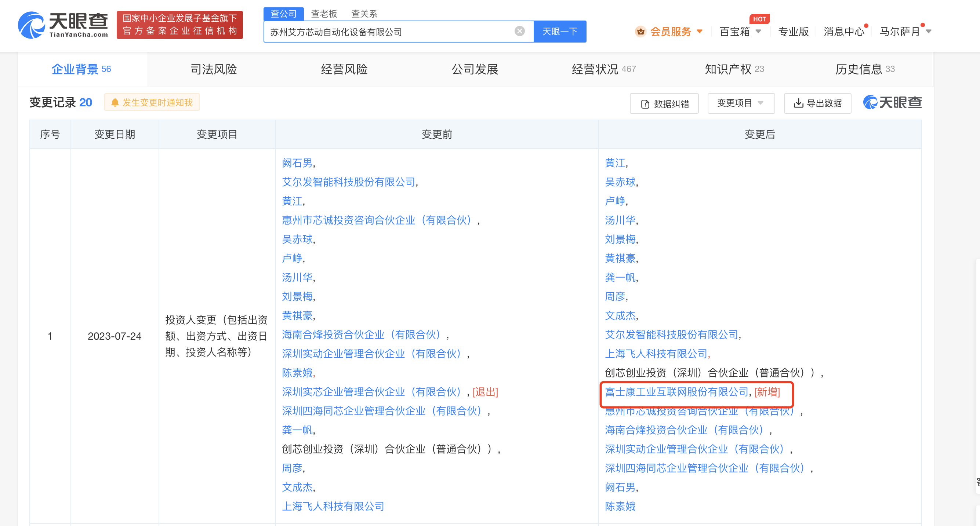Screen dimensions: 980x526
Task: Open the 马尔萨月 user menu arrow
Action: pyautogui.click(x=928, y=32)
